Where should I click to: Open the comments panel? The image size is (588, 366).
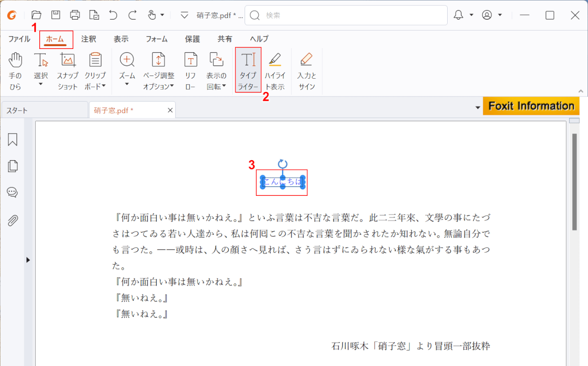click(12, 192)
